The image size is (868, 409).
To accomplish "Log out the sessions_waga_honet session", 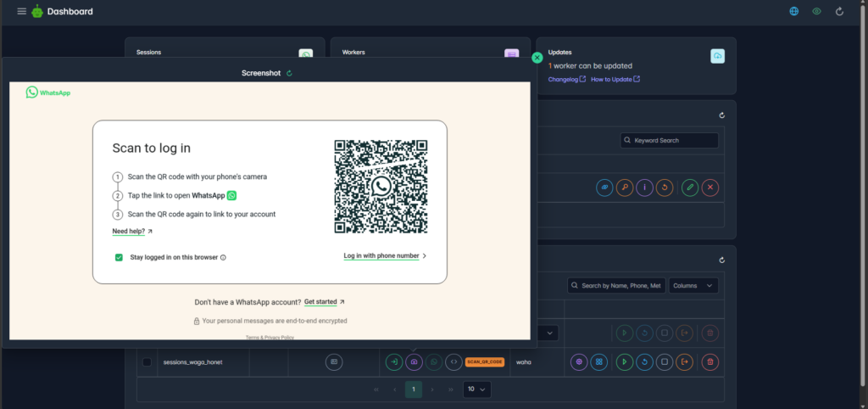I will [684, 361].
